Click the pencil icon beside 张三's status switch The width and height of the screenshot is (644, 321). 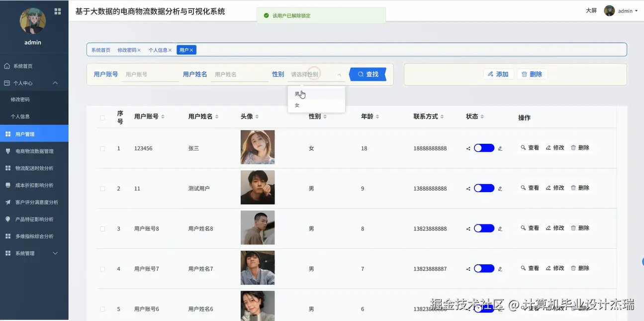pyautogui.click(x=500, y=148)
